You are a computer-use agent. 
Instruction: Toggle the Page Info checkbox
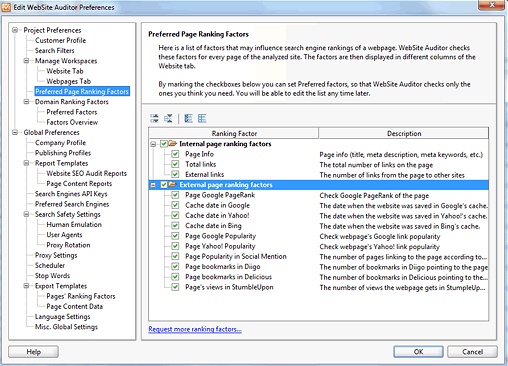tap(175, 154)
